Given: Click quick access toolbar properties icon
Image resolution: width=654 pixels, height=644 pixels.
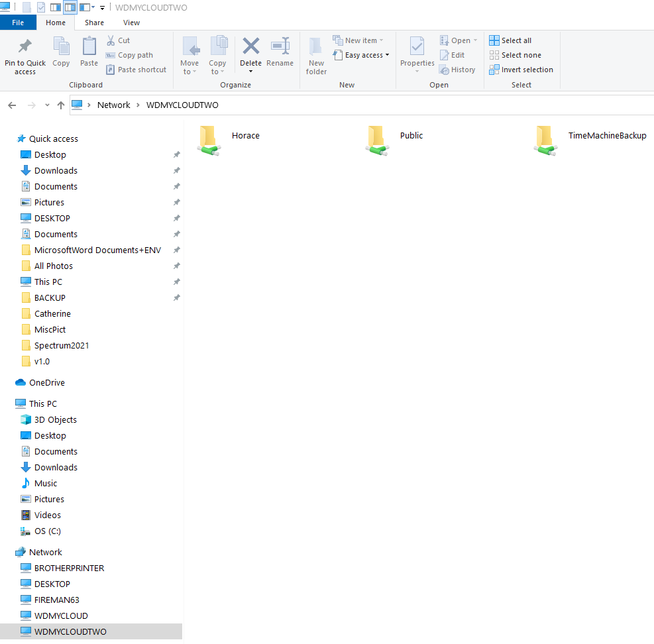Looking at the screenshot, I should 41,7.
